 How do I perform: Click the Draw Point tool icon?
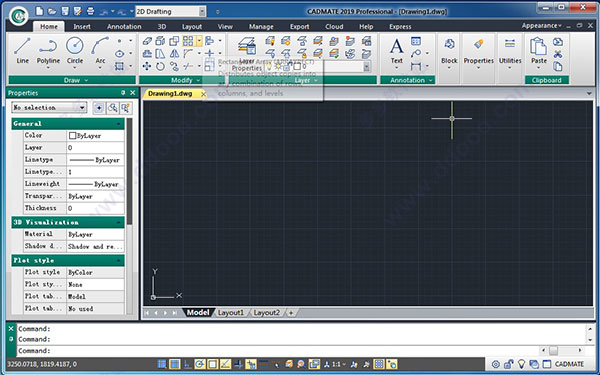(119, 41)
